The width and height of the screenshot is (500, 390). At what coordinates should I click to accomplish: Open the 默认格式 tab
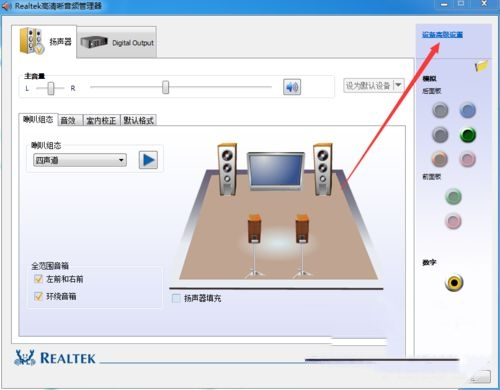point(138,120)
